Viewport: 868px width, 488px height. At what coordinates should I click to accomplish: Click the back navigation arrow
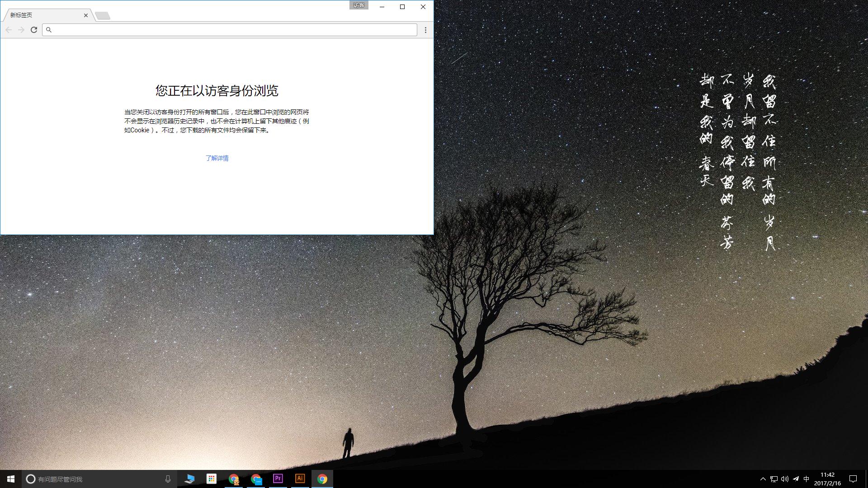pos(9,30)
